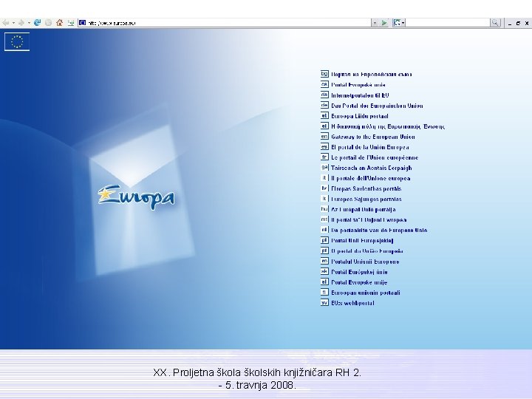Open 'Portal Evropske unije' Slovenian link
Screen dimensions: 532x399
[x=359, y=282]
